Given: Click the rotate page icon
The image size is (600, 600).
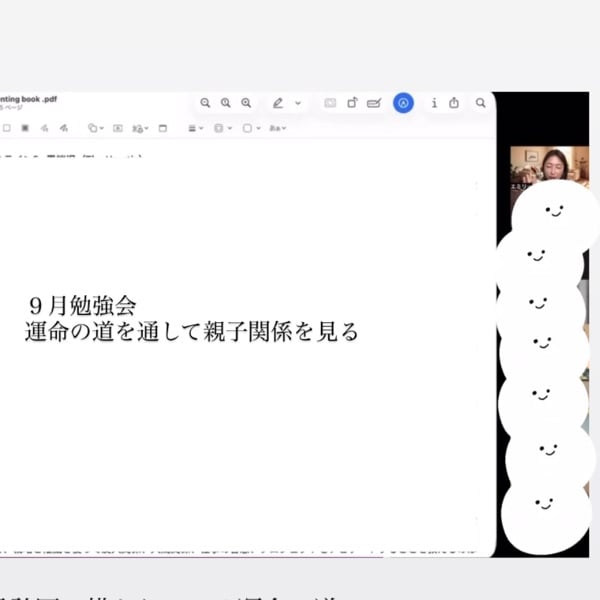Looking at the screenshot, I should coord(352,103).
